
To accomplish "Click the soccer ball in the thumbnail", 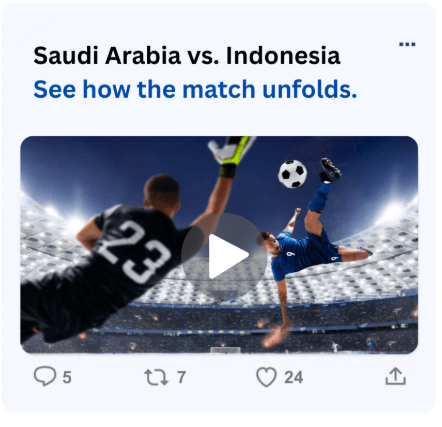I will 292,174.
